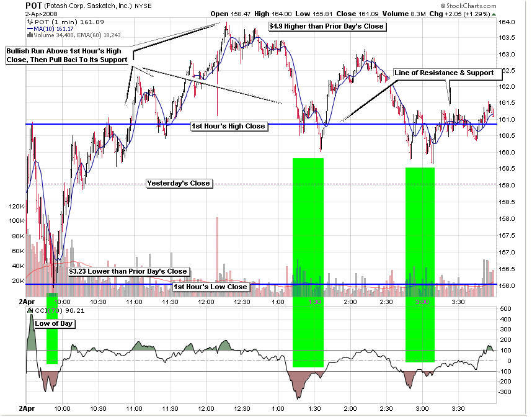Click the 159.0 price axis label
Image resolution: width=532 pixels, height=417 pixels.
tap(507, 186)
